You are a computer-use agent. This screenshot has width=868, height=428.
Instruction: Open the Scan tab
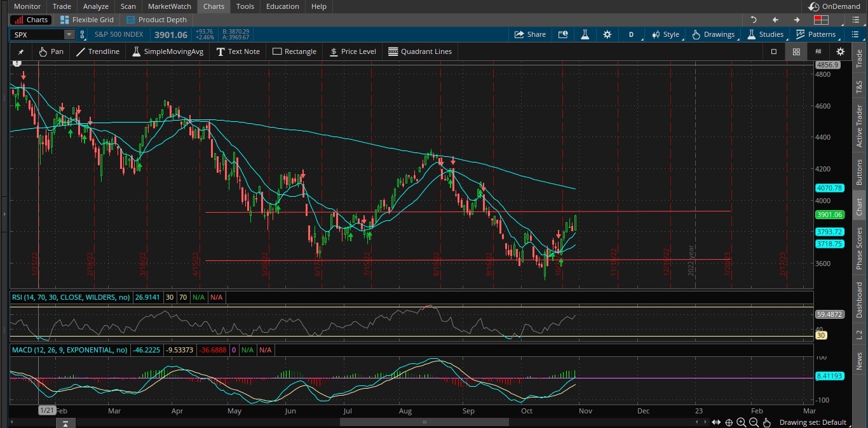[x=128, y=6]
